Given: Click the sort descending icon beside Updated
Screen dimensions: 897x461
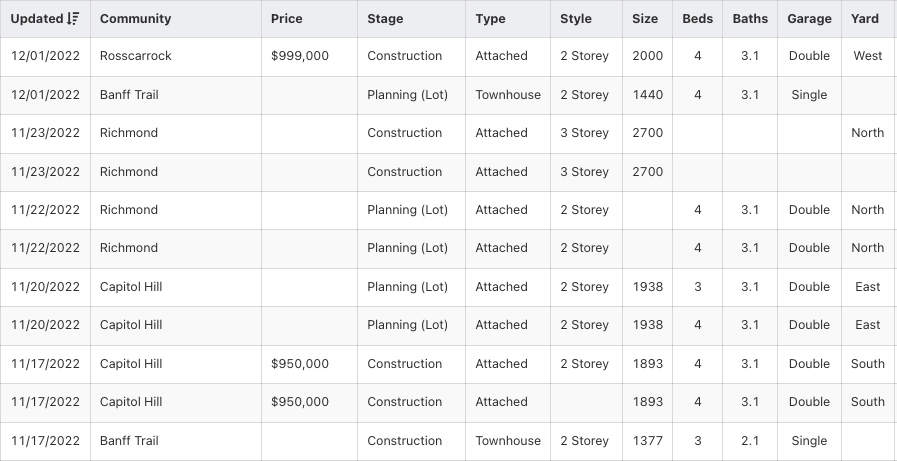Looking at the screenshot, I should coord(74,19).
